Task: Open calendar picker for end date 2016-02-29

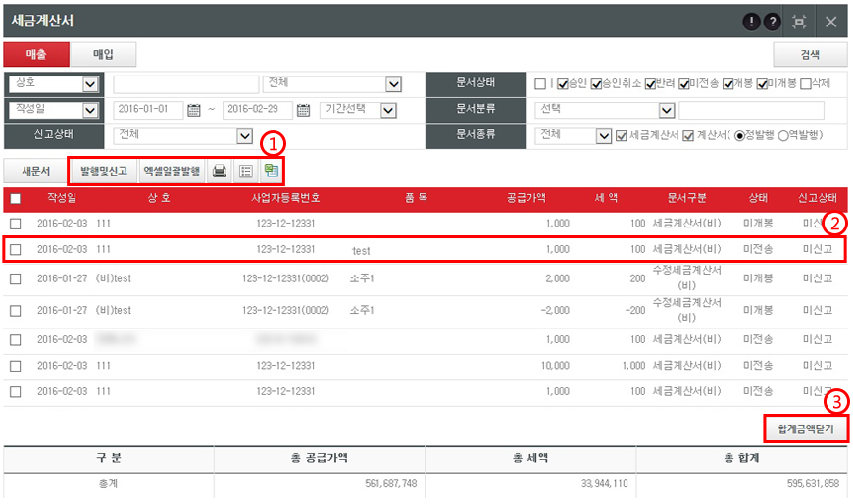Action: [304, 110]
